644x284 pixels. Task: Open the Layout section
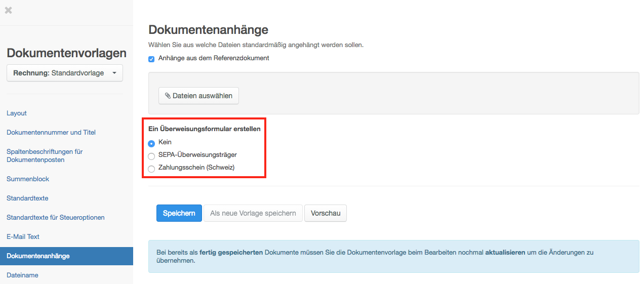pyautogui.click(x=17, y=113)
